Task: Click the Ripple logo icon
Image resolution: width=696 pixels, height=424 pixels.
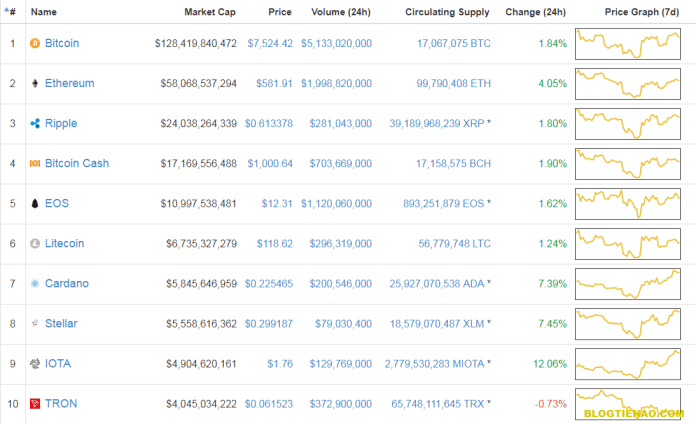Action: [35, 123]
